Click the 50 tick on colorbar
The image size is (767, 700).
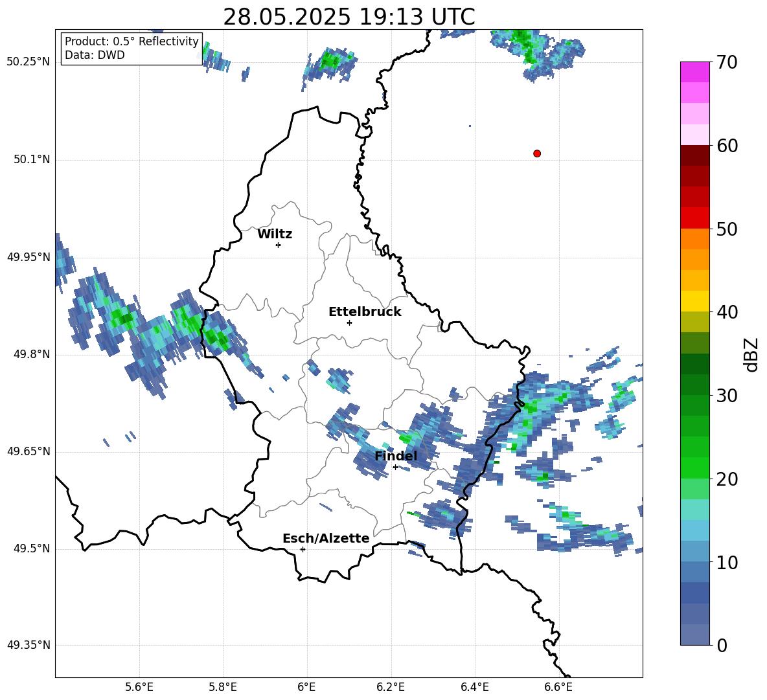[726, 229]
